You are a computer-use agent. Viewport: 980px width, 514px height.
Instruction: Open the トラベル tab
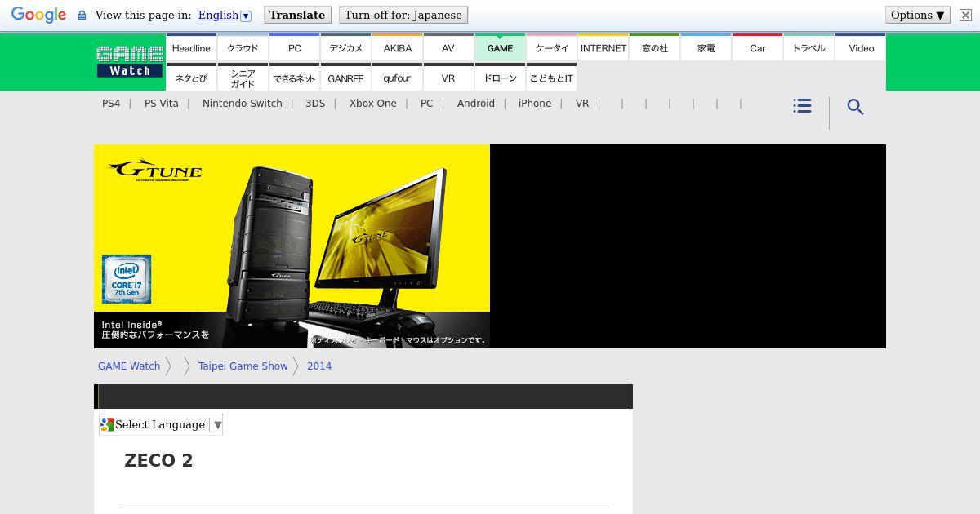808,47
